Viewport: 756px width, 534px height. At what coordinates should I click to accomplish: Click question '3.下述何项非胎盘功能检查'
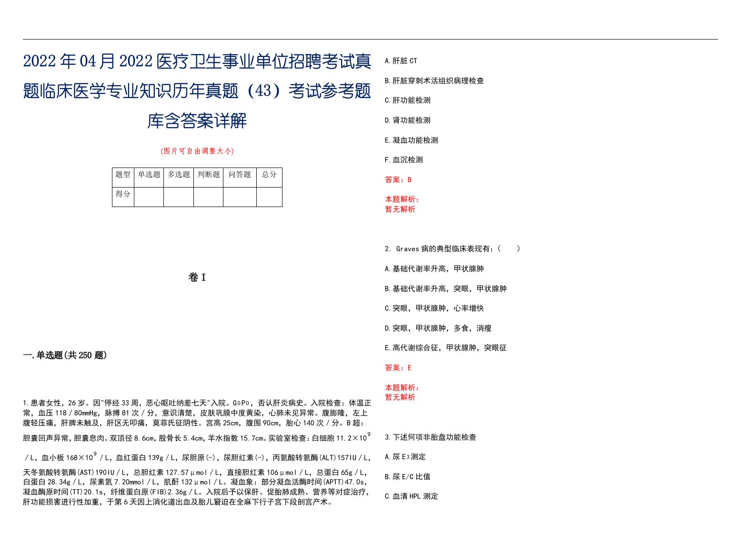(430, 437)
